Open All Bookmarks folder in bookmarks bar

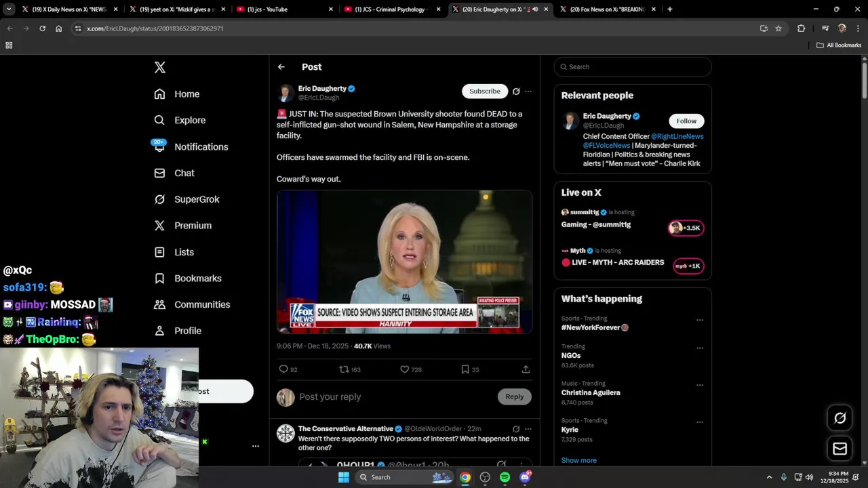coord(839,45)
